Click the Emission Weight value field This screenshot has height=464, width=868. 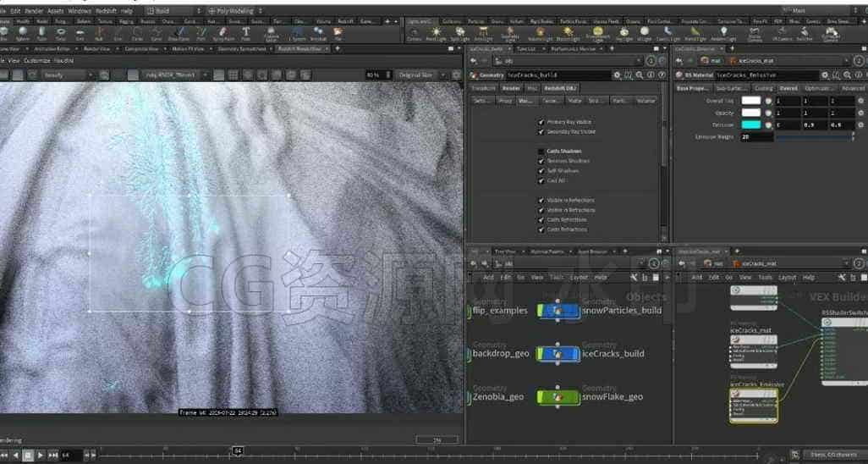click(756, 137)
